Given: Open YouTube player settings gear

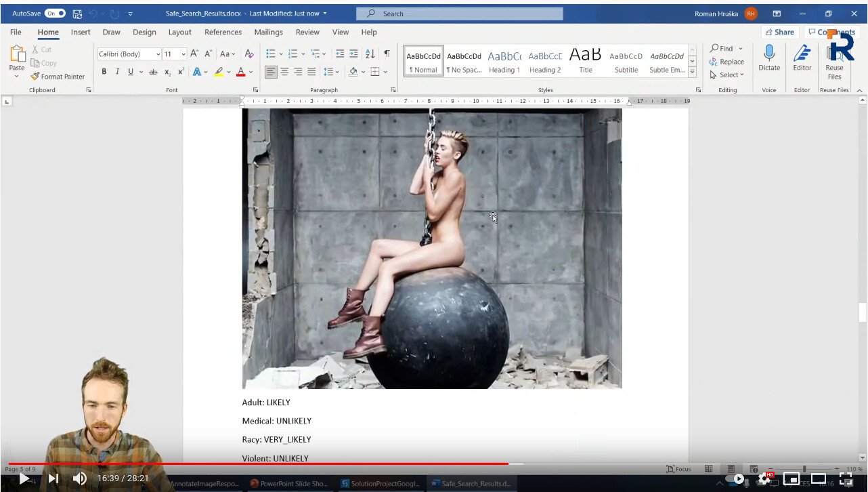Looking at the screenshot, I should point(764,479).
